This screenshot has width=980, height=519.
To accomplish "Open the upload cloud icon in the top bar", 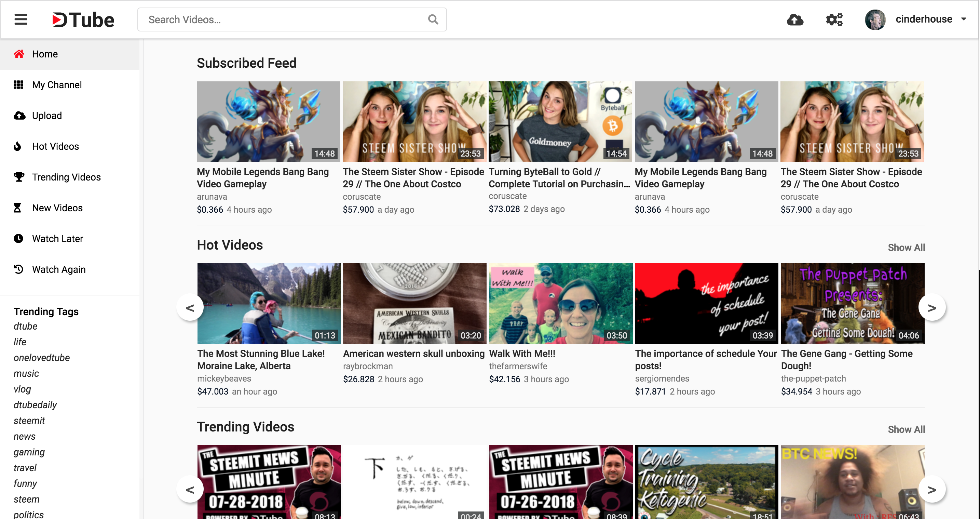I will pos(796,19).
